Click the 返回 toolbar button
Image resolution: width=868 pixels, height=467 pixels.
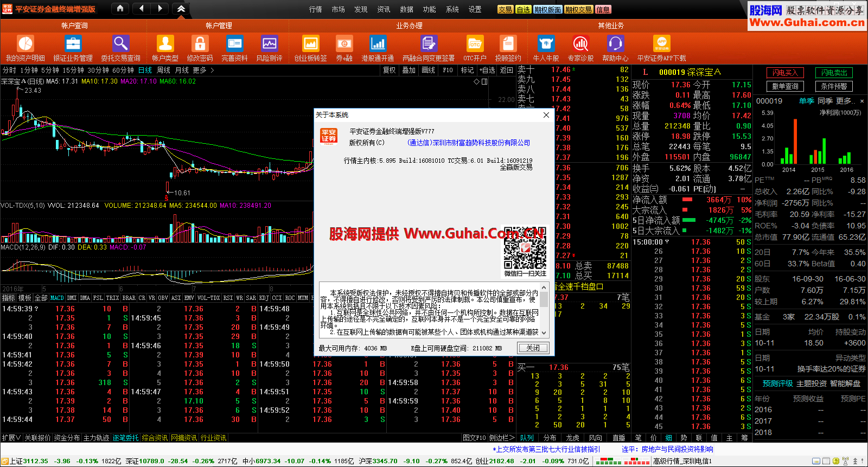[x=506, y=70]
